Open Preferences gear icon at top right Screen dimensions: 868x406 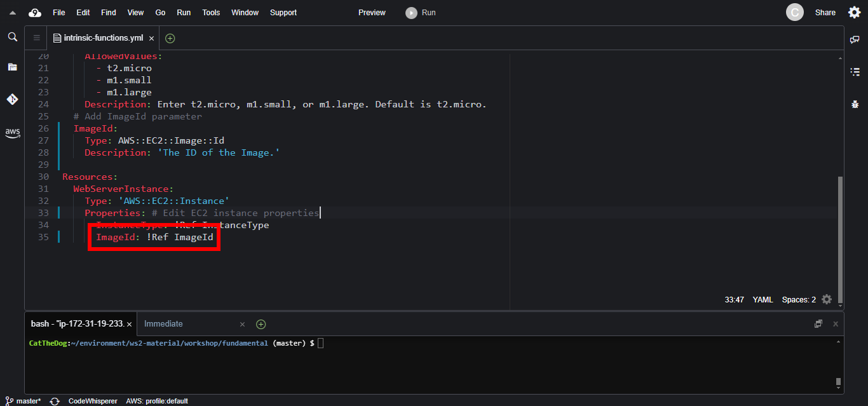[854, 12]
